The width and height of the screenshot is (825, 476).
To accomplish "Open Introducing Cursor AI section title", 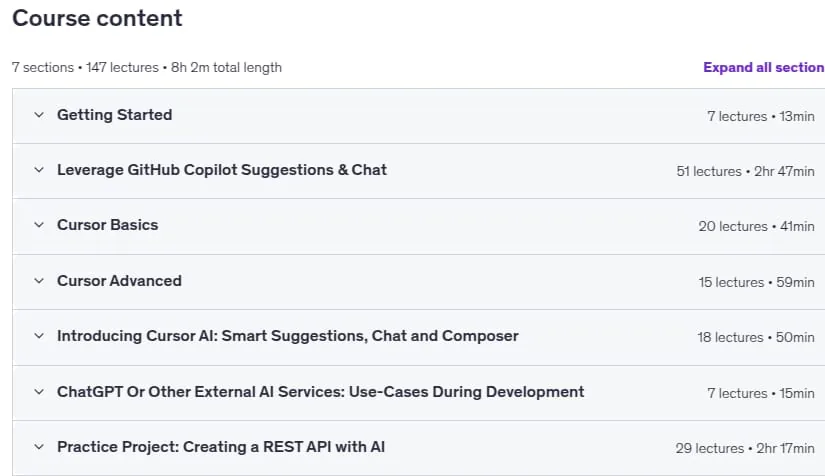I will pyautogui.click(x=288, y=336).
